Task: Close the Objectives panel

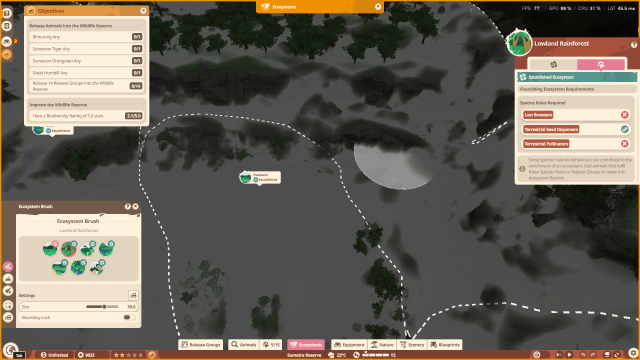Action: coord(143,11)
